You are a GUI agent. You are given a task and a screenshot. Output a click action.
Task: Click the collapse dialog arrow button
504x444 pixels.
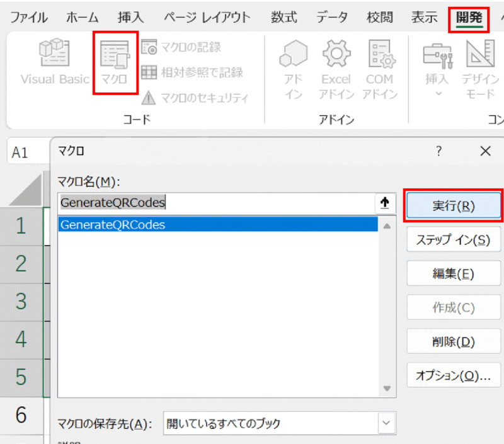pyautogui.click(x=385, y=203)
